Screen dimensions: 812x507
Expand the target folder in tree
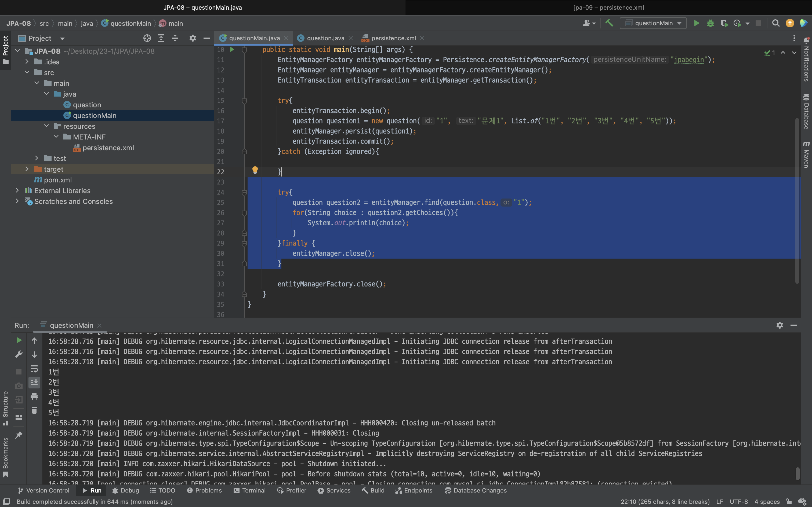coord(27,169)
